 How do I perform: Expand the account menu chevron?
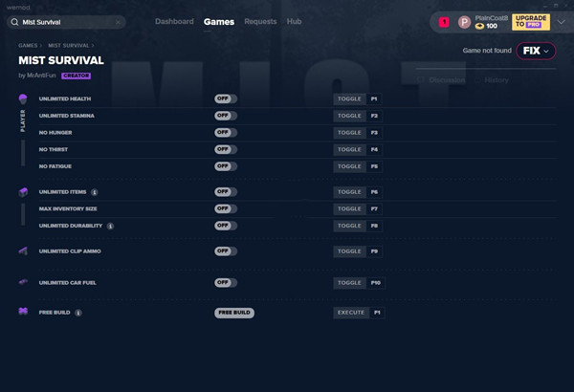pyautogui.click(x=562, y=22)
